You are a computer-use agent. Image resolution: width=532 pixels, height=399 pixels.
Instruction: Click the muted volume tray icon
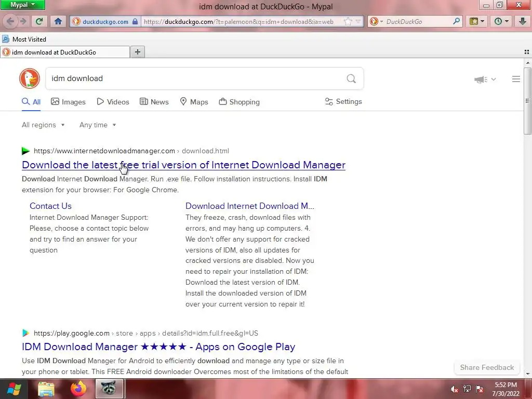(x=454, y=389)
